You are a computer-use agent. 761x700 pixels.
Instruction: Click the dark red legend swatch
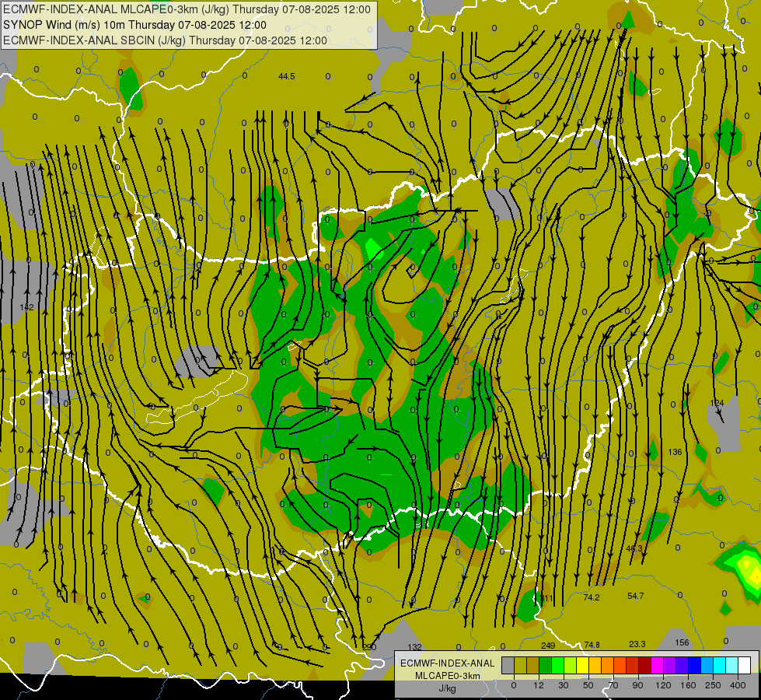[645, 666]
